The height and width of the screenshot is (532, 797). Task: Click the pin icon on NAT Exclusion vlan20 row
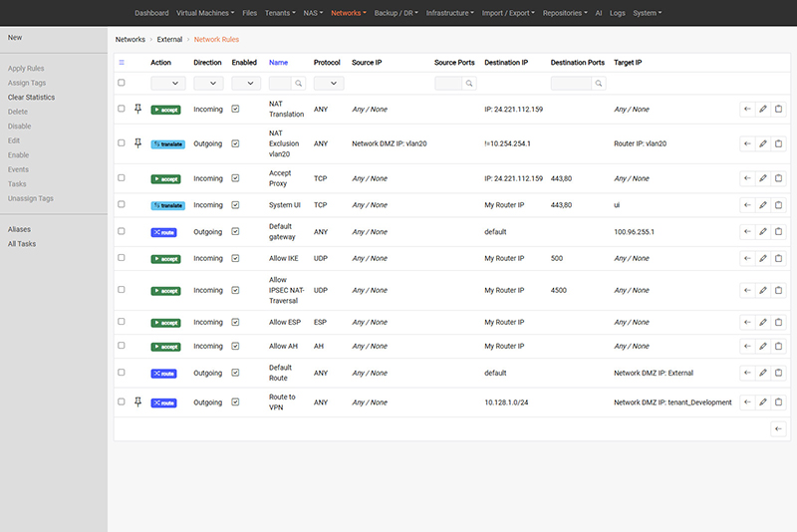(x=137, y=143)
